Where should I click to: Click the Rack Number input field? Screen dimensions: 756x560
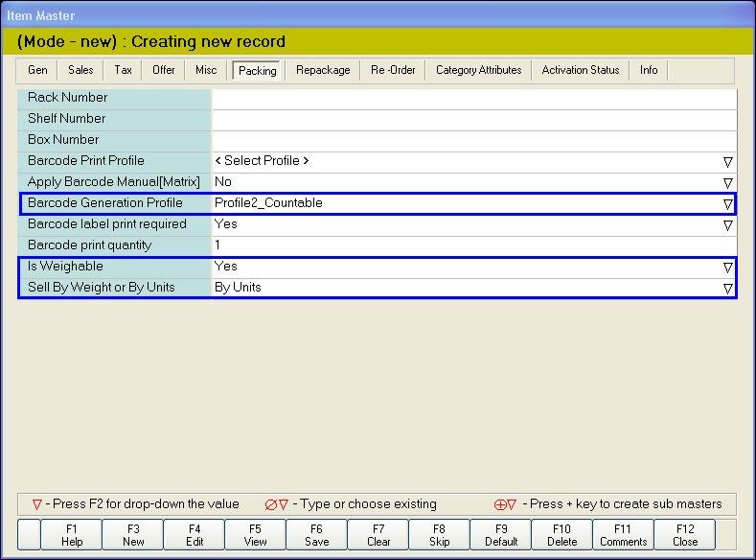click(473, 98)
